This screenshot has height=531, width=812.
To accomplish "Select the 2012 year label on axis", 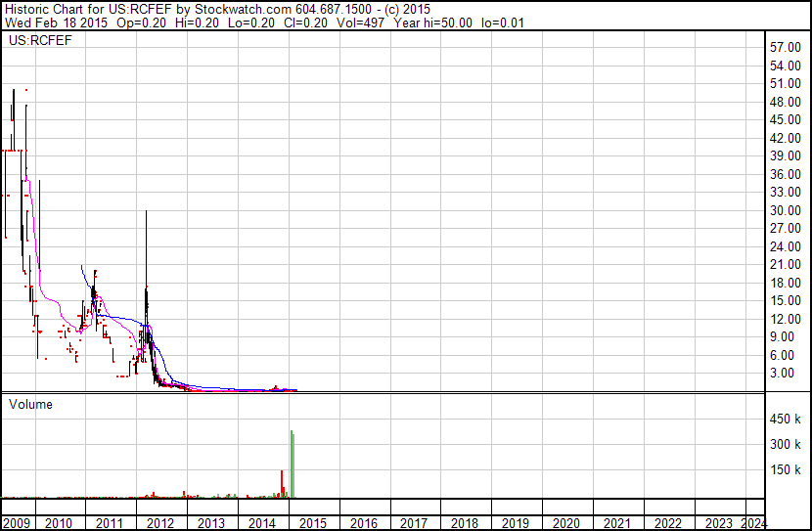I will tap(160, 523).
